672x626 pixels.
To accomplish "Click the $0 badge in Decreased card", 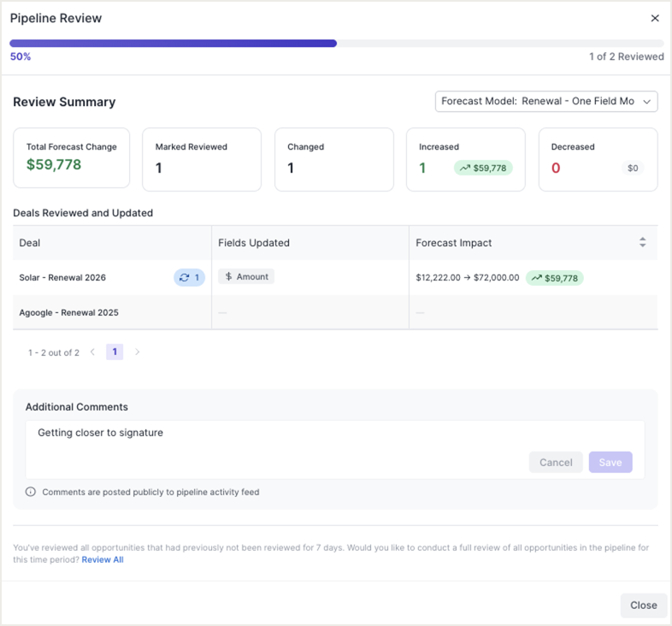I will point(633,168).
